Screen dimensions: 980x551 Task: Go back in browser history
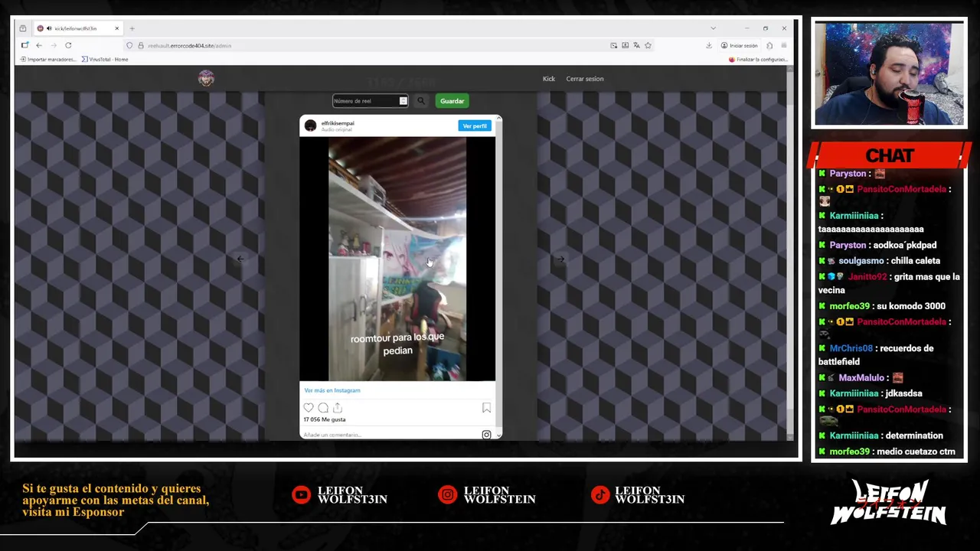[x=39, y=45]
